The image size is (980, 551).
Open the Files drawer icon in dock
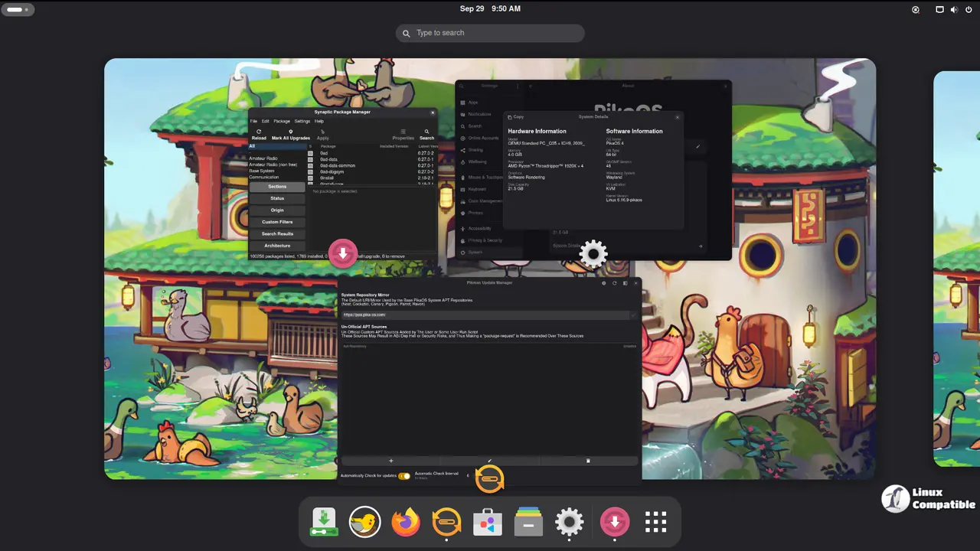[x=528, y=523]
